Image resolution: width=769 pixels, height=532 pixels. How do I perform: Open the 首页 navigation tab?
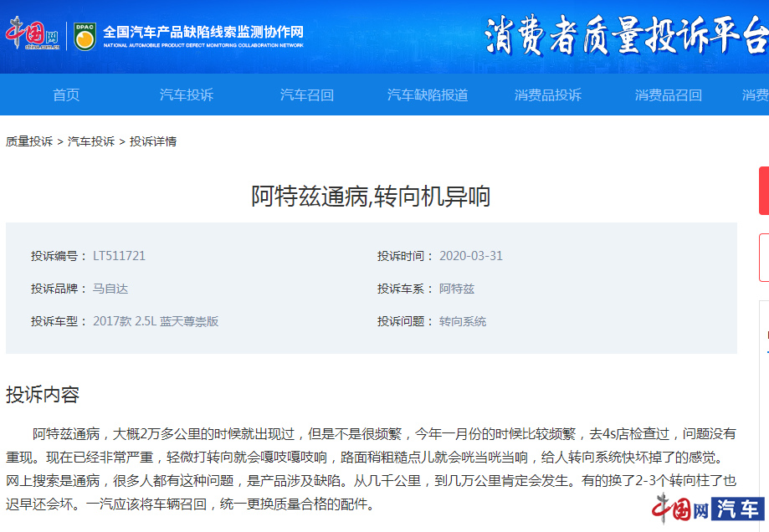coord(66,95)
